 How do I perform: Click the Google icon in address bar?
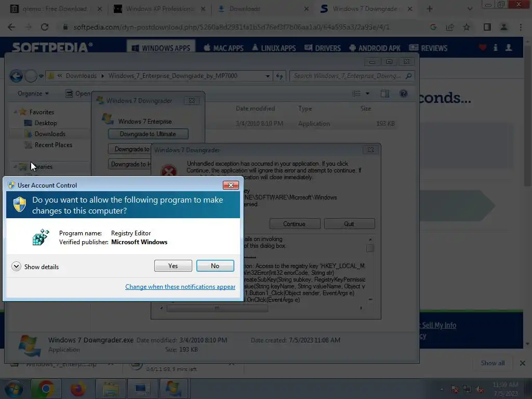click(x=433, y=27)
